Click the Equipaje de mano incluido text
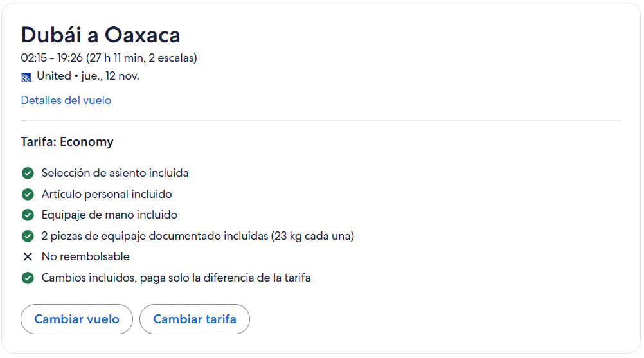This screenshot has height=358, width=644. [x=109, y=215]
